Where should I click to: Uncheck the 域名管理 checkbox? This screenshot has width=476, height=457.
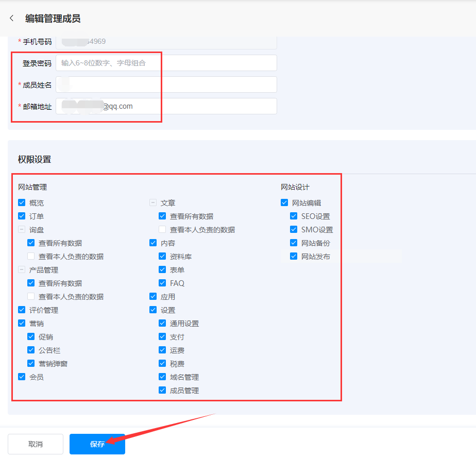pos(162,377)
